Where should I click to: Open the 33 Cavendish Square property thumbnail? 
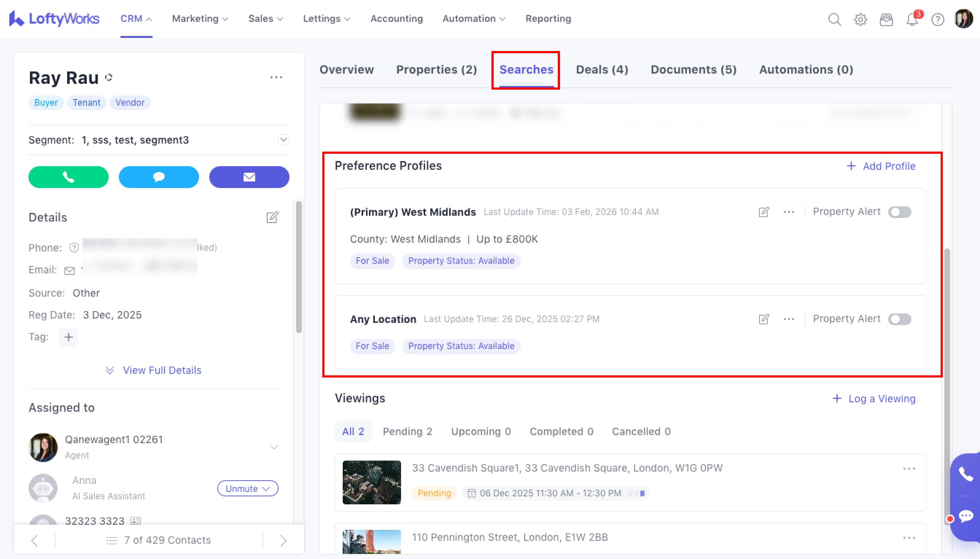[372, 482]
